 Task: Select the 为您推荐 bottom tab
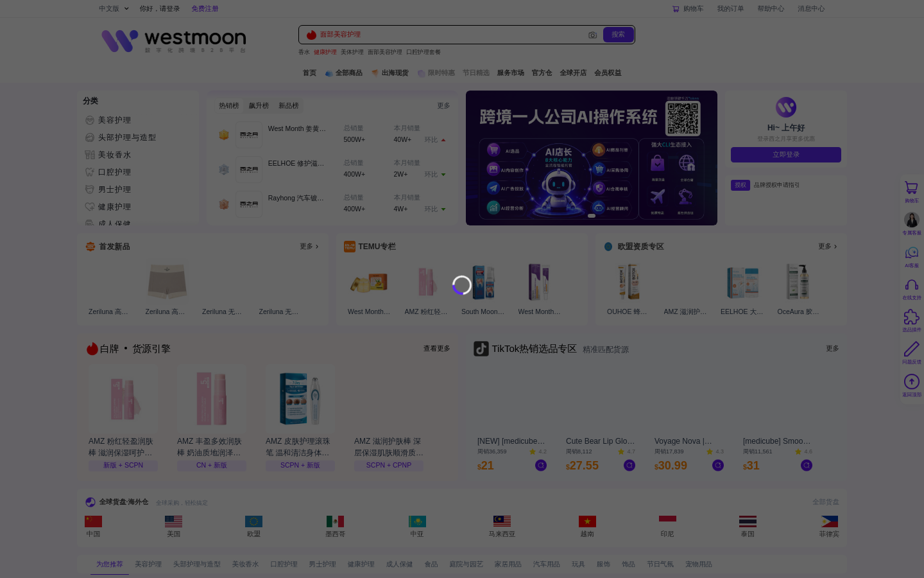(110, 565)
